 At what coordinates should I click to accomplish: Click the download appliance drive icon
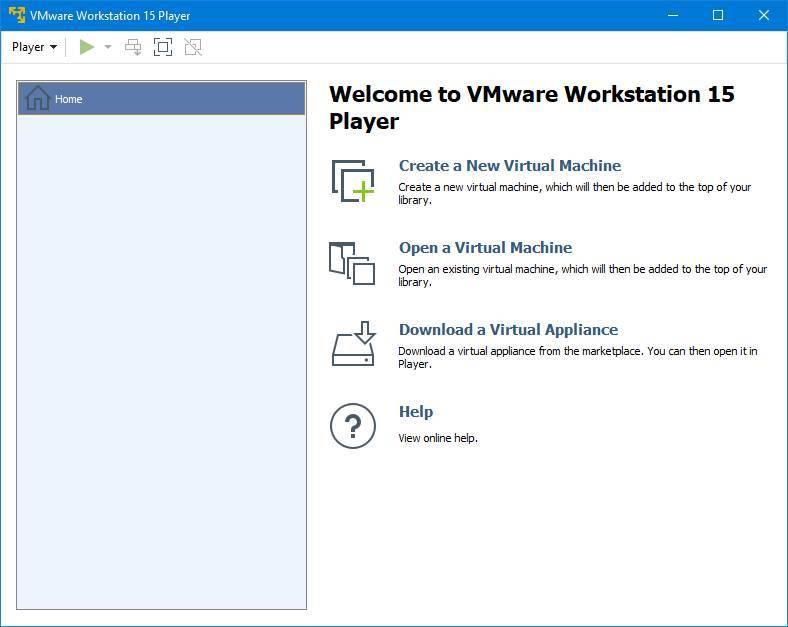click(353, 344)
